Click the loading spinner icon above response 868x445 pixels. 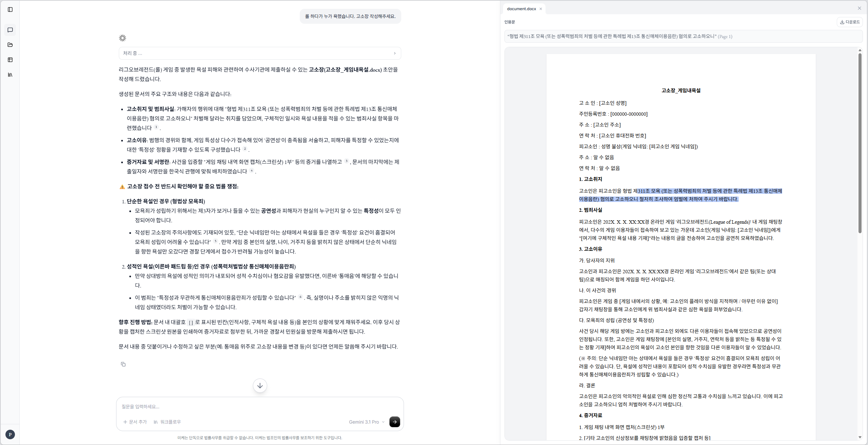click(x=123, y=38)
